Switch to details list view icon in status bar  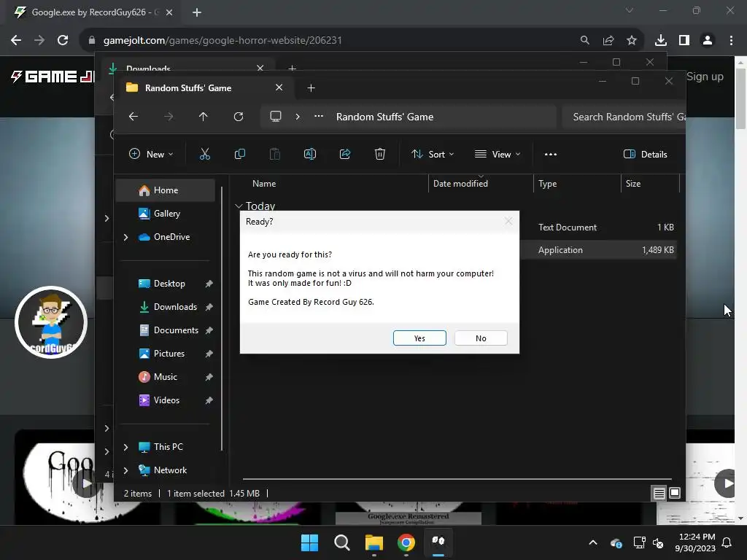click(x=659, y=494)
